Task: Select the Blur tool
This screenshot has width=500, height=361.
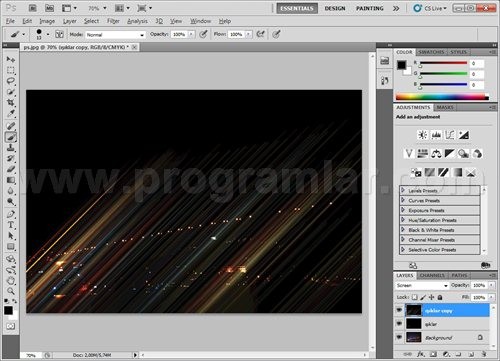Action: [x=11, y=191]
